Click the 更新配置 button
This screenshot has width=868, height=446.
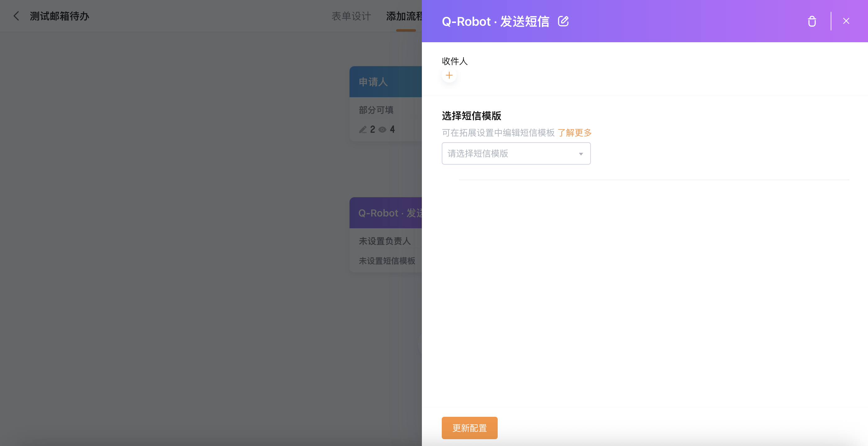click(x=469, y=428)
